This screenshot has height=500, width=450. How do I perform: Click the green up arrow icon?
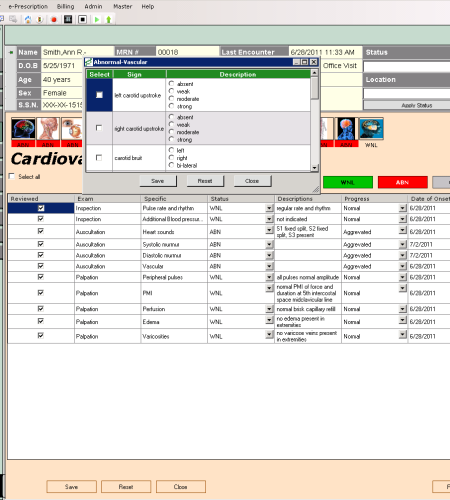(108, 19)
